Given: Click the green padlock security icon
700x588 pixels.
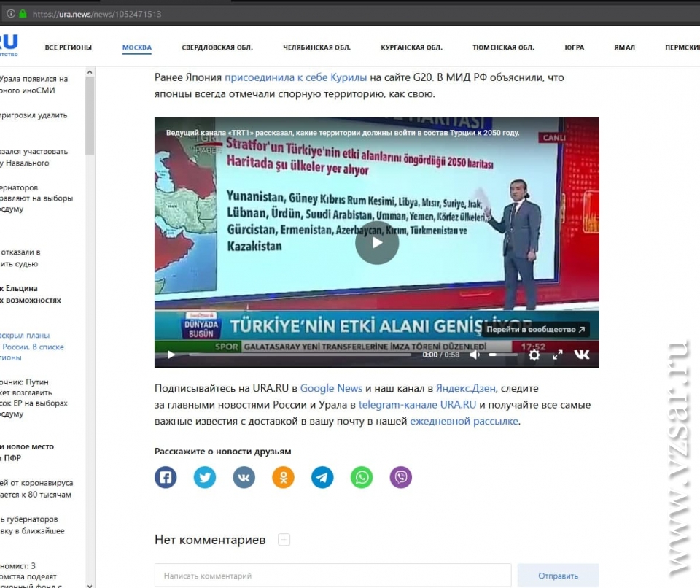Looking at the screenshot, I should [23, 14].
